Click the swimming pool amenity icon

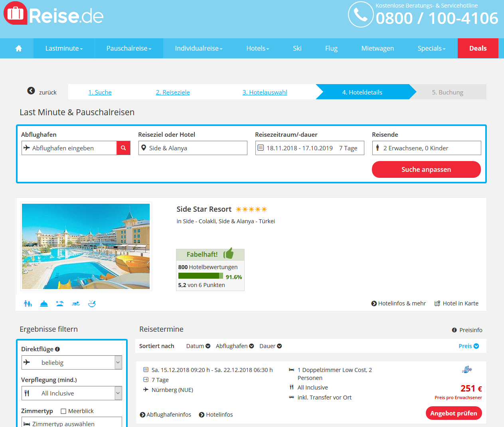click(76, 304)
